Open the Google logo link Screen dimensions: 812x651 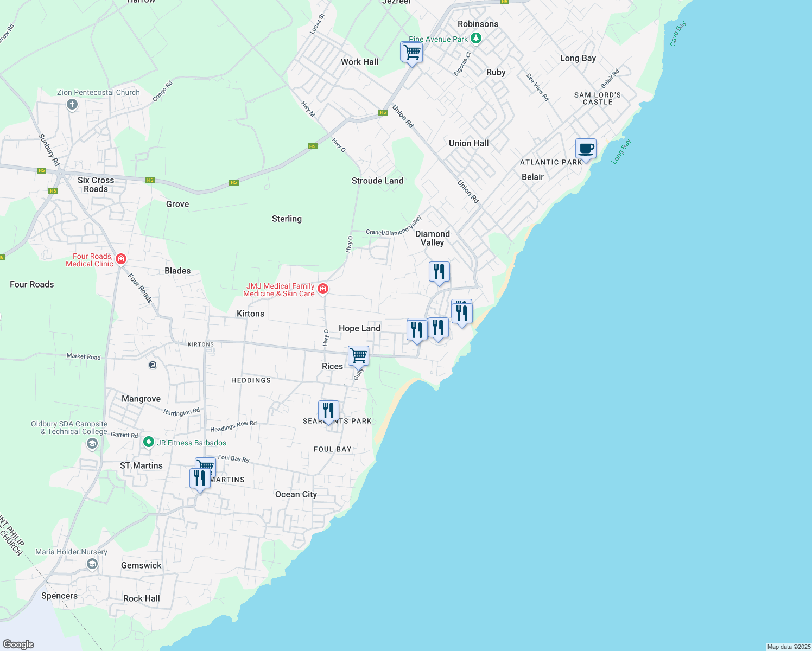[18, 644]
